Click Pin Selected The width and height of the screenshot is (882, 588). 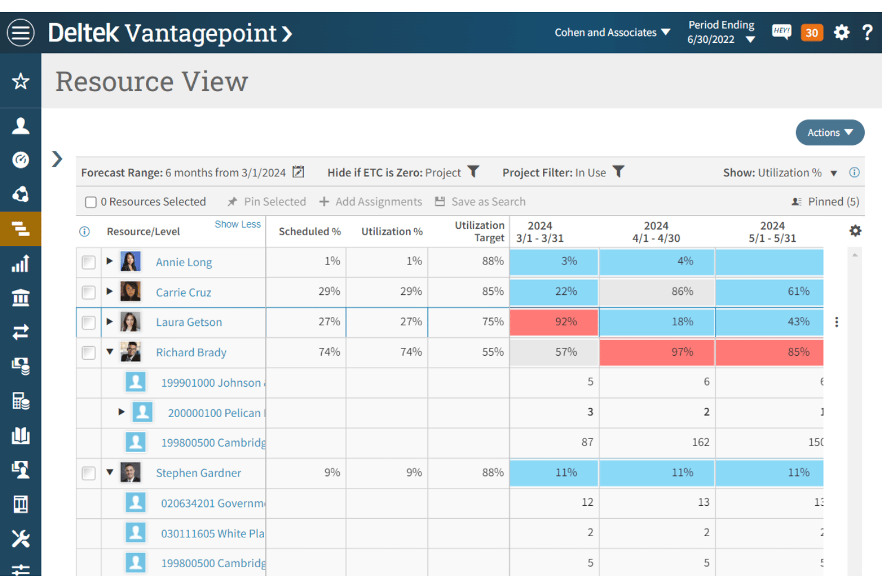266,202
